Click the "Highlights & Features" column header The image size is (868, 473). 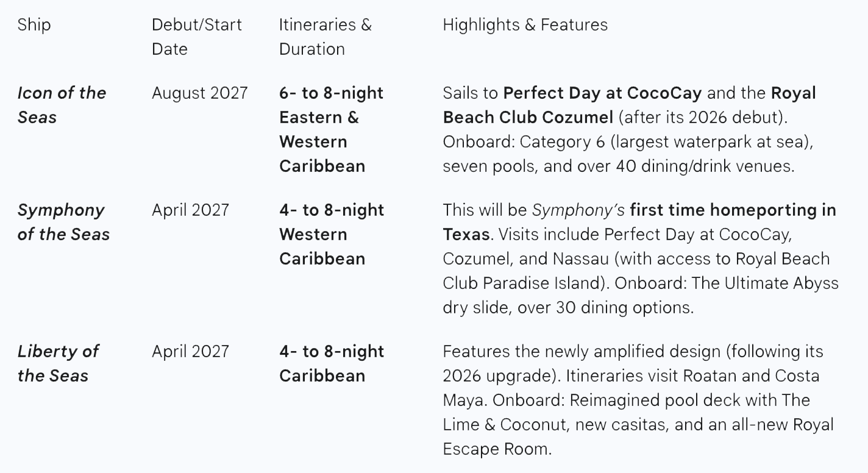tap(525, 25)
